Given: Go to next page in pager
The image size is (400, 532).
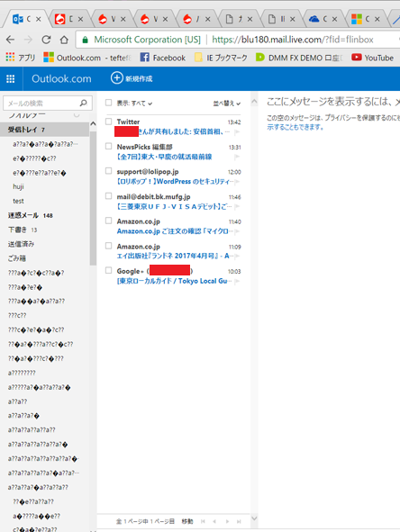Looking at the screenshot, I should coord(227,521).
